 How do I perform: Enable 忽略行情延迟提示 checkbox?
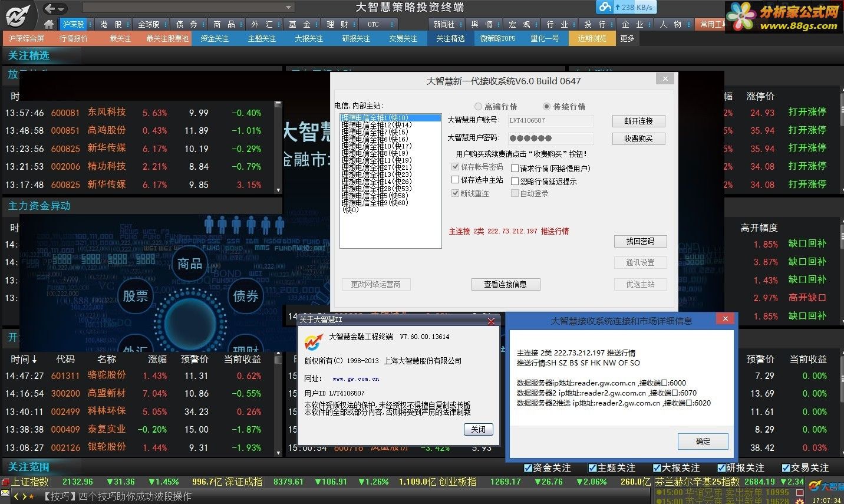[515, 182]
